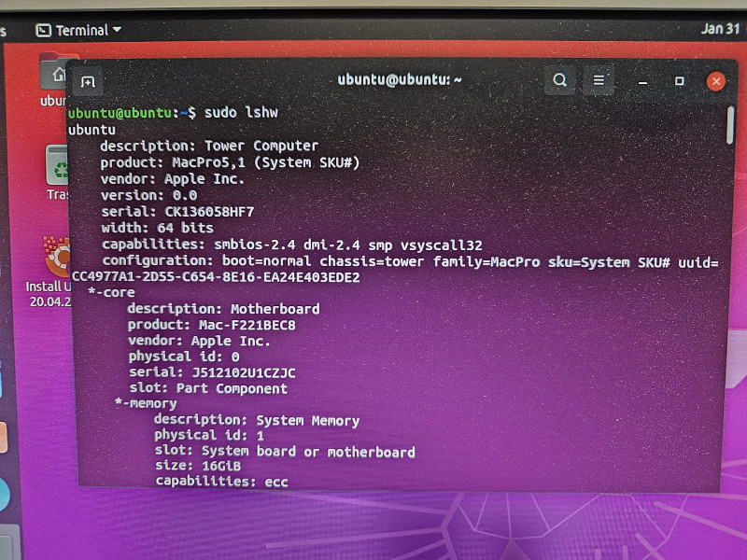
Task: Click the terminal vertical scrollbar handle
Action: tap(730, 125)
